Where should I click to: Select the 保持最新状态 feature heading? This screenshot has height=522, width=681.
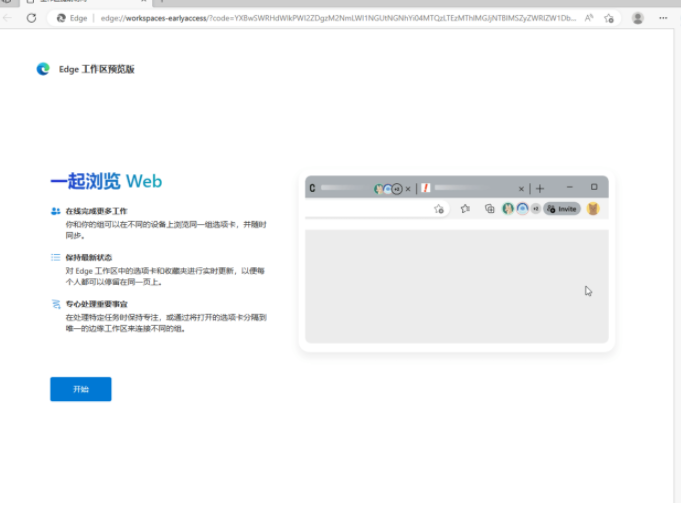(x=89, y=257)
